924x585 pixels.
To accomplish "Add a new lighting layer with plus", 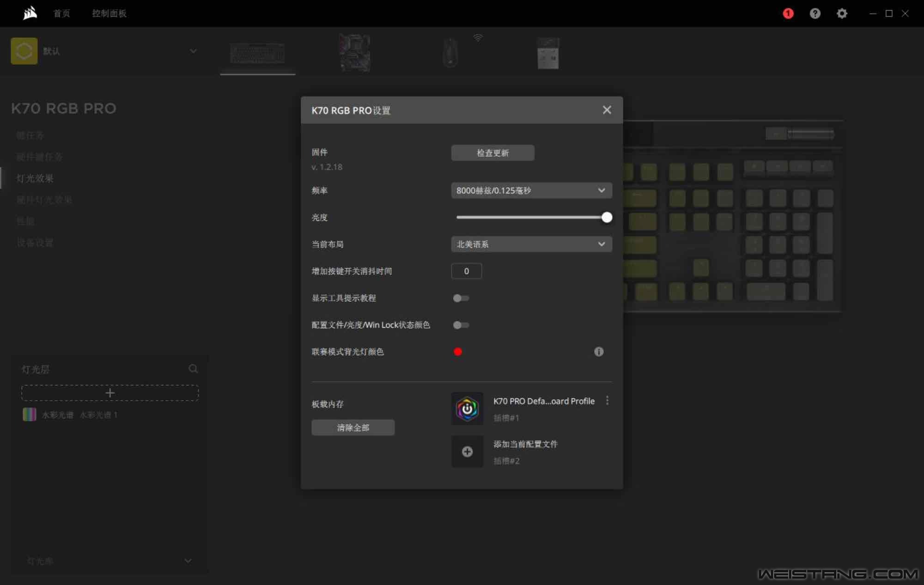I will [110, 393].
